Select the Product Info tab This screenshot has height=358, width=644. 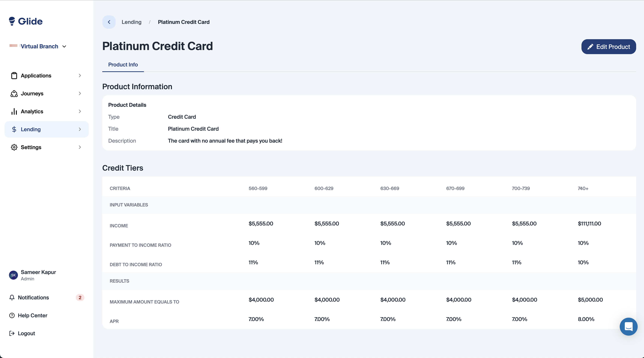[x=123, y=65]
